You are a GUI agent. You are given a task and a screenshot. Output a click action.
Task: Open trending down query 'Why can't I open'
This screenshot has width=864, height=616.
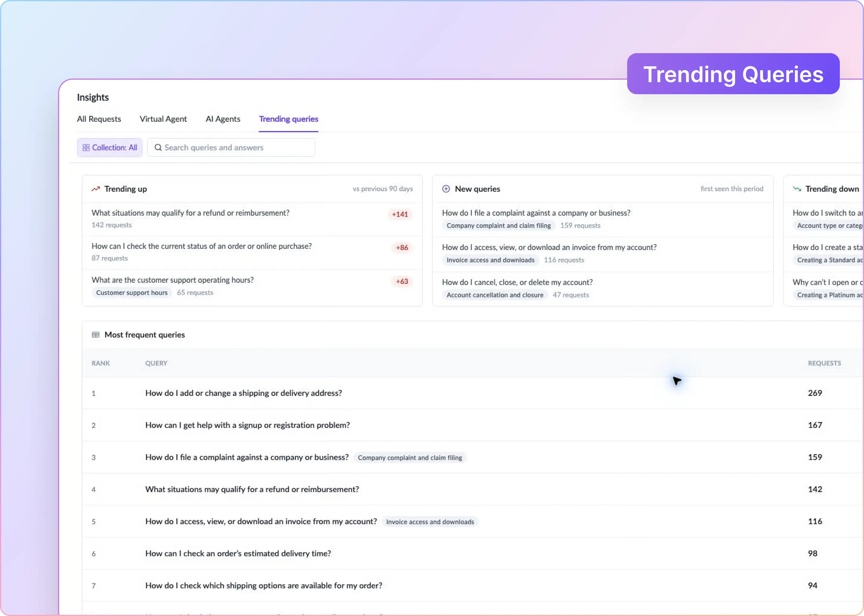click(x=827, y=282)
